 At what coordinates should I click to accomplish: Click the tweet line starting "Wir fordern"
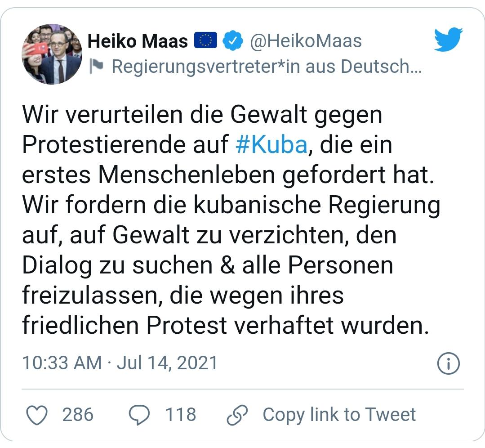(231, 205)
